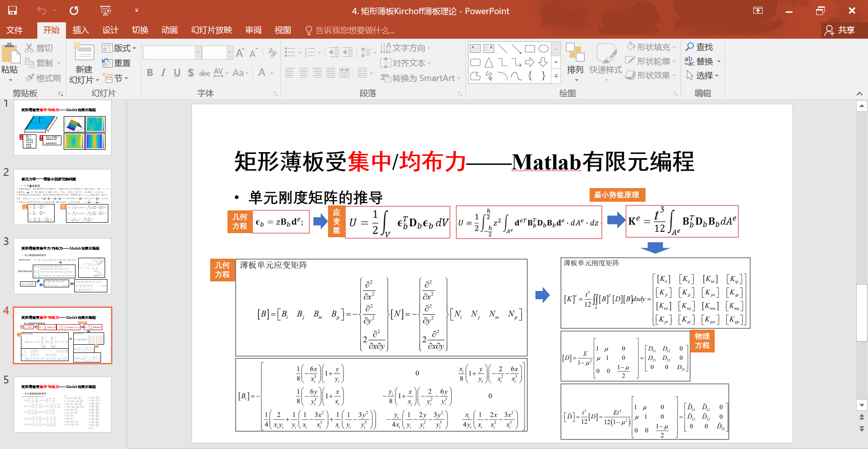Image resolution: width=868 pixels, height=449 pixels.
Task: Click the 排列 arrange button
Action: [575, 62]
